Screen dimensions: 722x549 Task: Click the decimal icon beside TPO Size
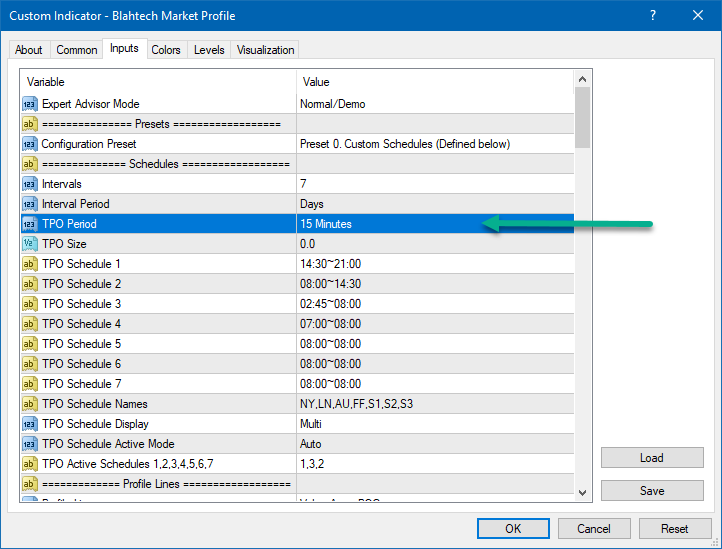[x=29, y=244]
